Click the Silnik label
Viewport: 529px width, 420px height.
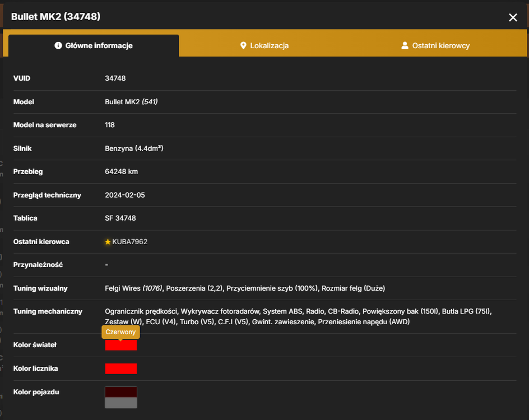(22, 148)
